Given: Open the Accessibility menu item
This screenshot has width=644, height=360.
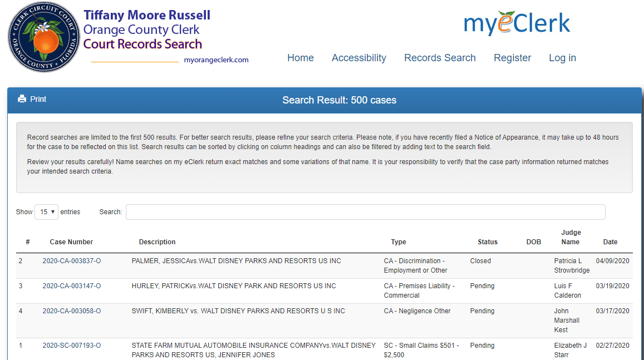Looking at the screenshot, I should click(x=359, y=58).
